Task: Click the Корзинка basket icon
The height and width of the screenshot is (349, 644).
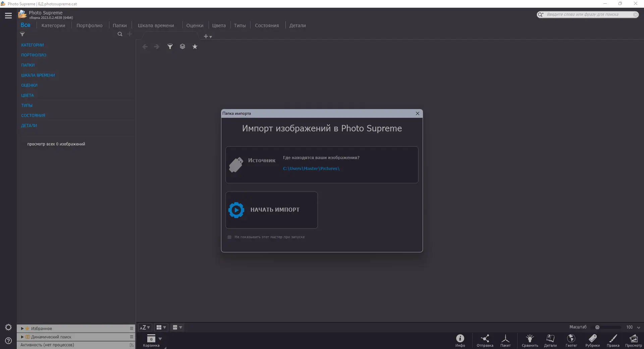Action: pyautogui.click(x=151, y=339)
